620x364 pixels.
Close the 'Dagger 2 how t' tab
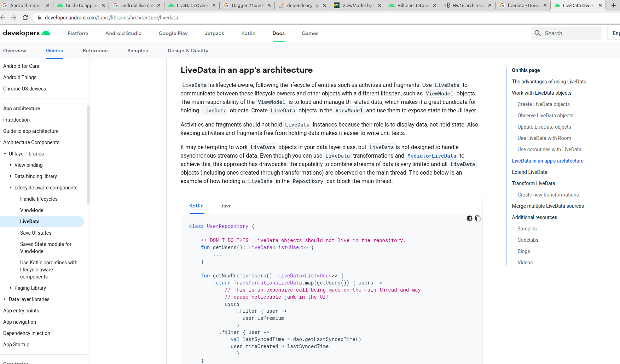269,5
